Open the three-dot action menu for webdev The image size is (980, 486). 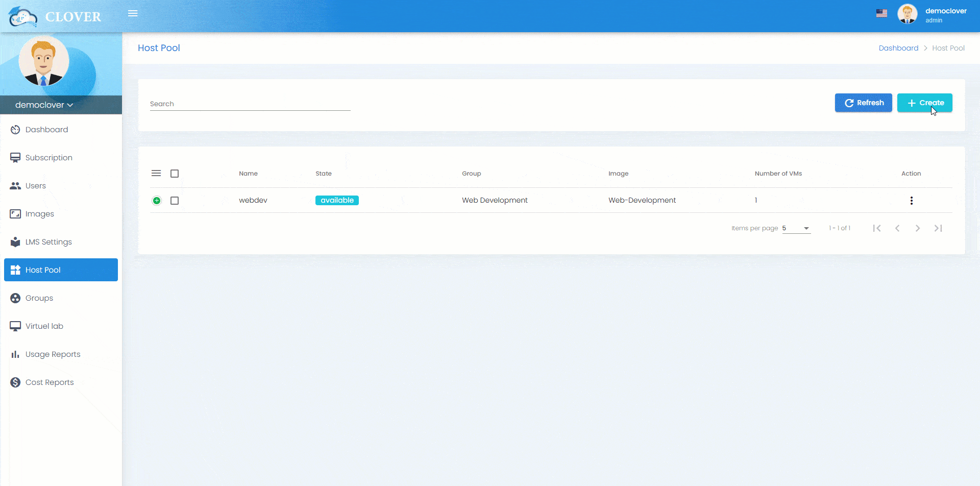(911, 201)
